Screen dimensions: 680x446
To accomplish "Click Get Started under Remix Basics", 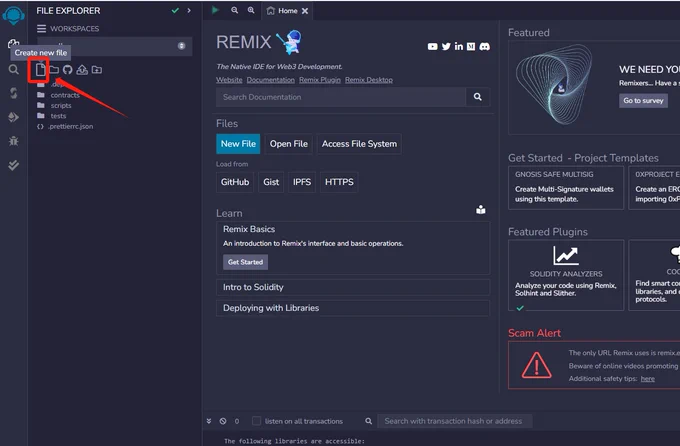I will tap(245, 262).
